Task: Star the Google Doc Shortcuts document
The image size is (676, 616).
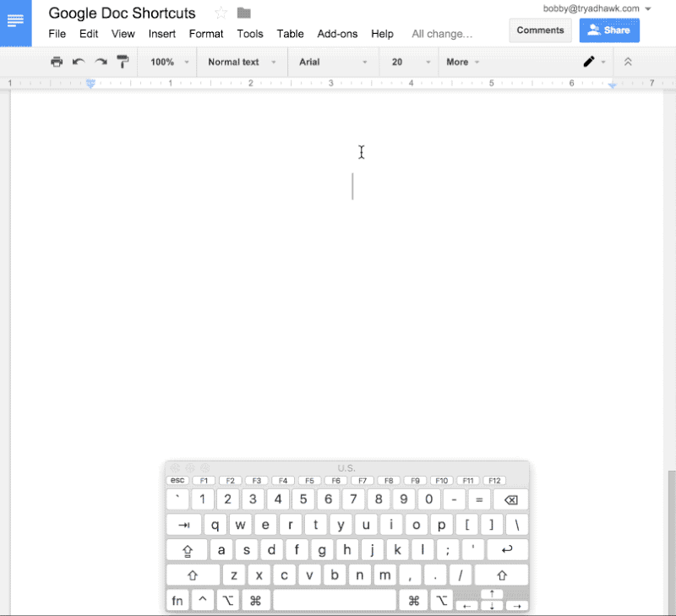Action: coord(221,13)
